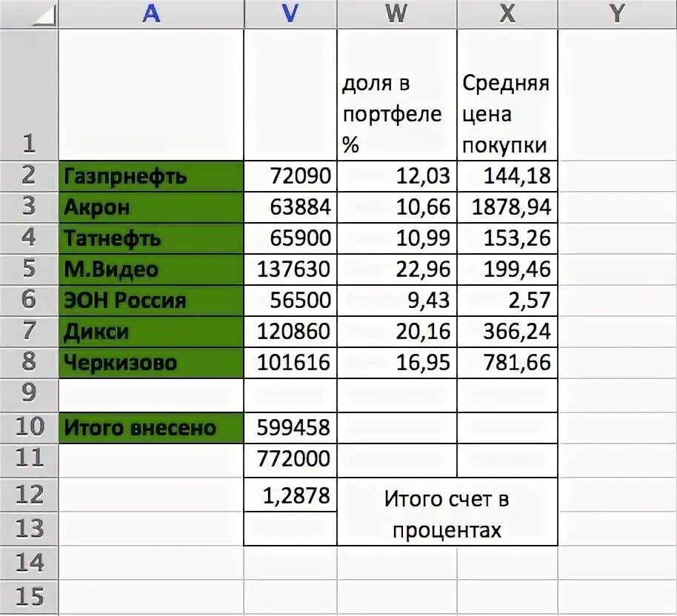Select row 1 header
This screenshot has height=616, width=677.
(29, 95)
